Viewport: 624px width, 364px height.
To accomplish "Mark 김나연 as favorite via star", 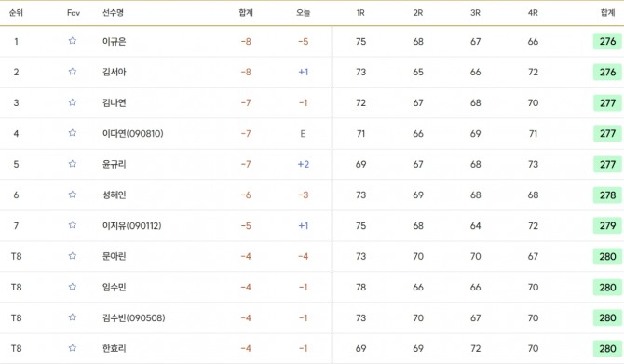I will [72, 102].
